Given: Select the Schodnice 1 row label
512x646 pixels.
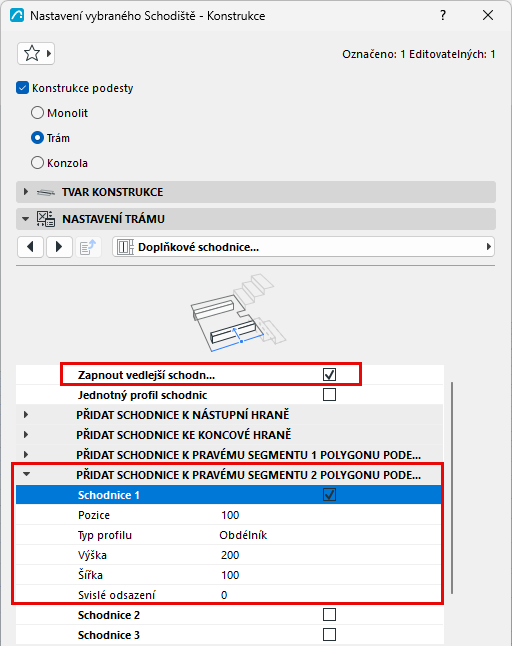Looking at the screenshot, I should click(x=109, y=495).
